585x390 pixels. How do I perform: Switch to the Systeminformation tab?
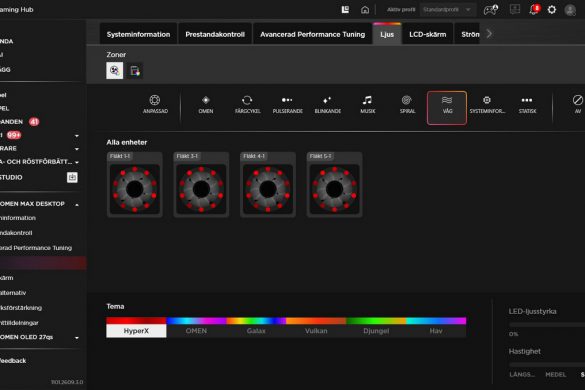click(x=138, y=34)
